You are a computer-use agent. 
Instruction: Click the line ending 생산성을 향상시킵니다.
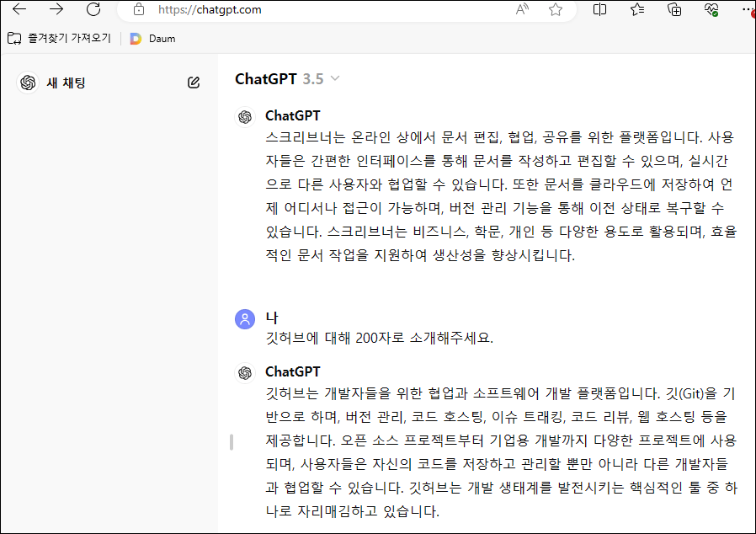[x=420, y=254]
